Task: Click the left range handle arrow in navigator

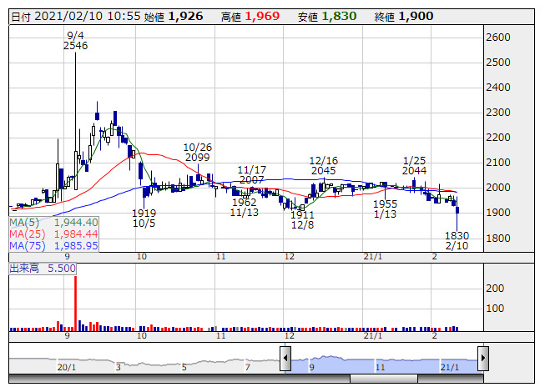Action: 285,360
